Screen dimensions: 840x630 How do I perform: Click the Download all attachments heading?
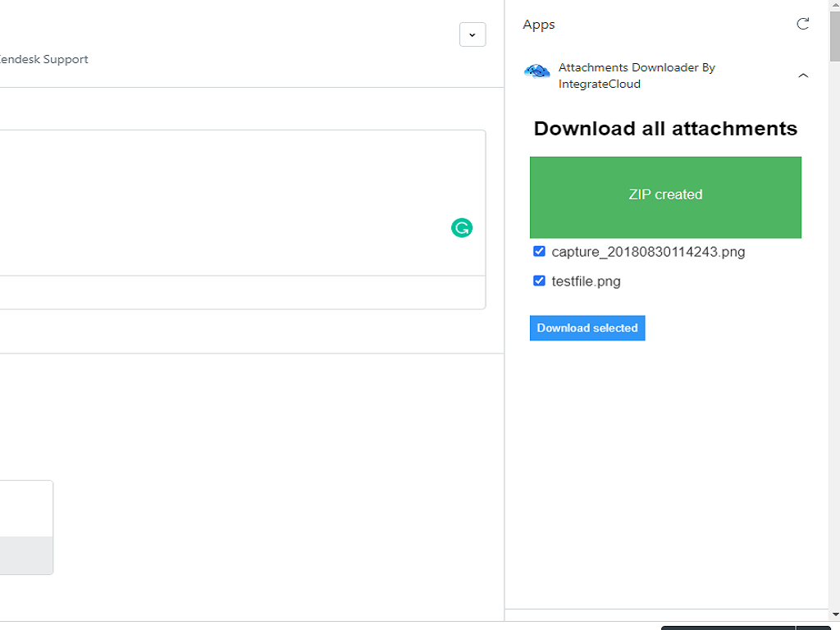tap(665, 129)
